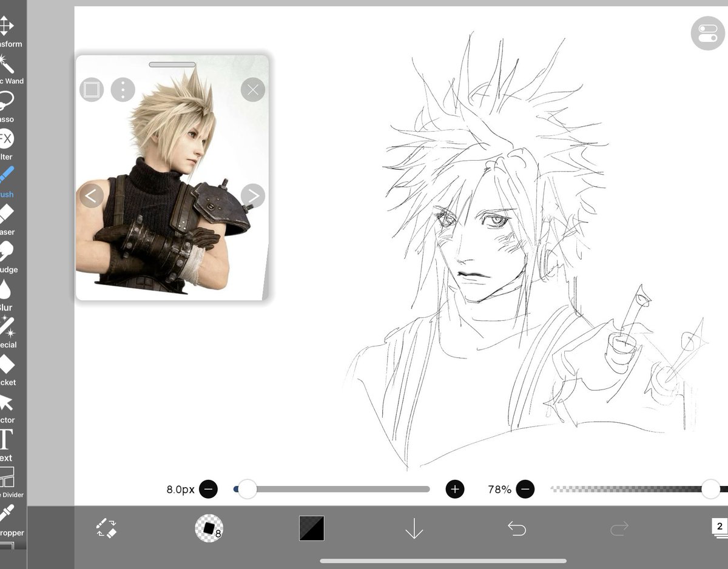This screenshot has height=569, width=728.
Task: Open the FX Filter tool
Action: [x=6, y=144]
